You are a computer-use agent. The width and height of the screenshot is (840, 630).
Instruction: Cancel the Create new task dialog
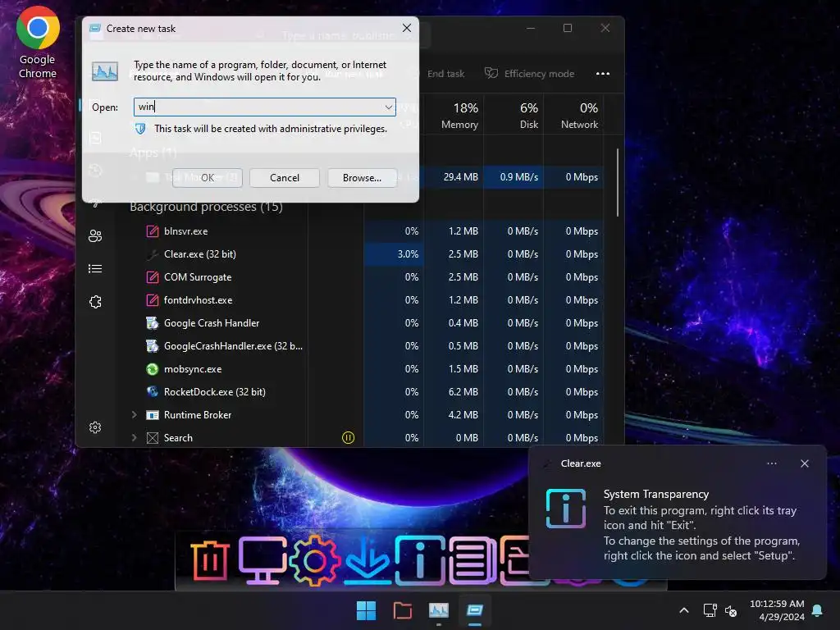(x=285, y=178)
